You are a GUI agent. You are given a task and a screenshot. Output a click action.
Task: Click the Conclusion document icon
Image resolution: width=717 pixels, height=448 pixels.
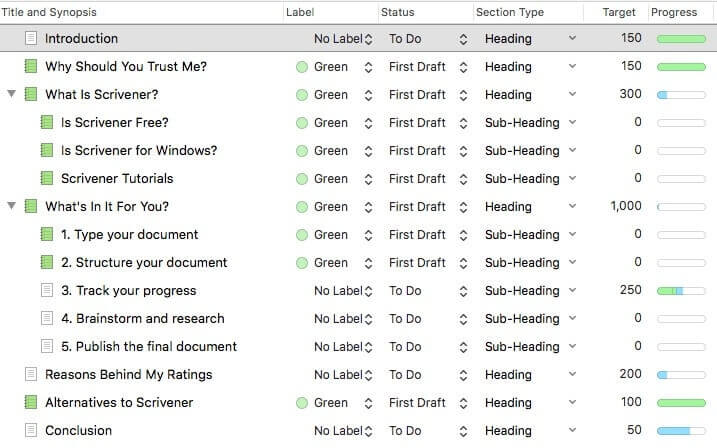[x=31, y=430]
